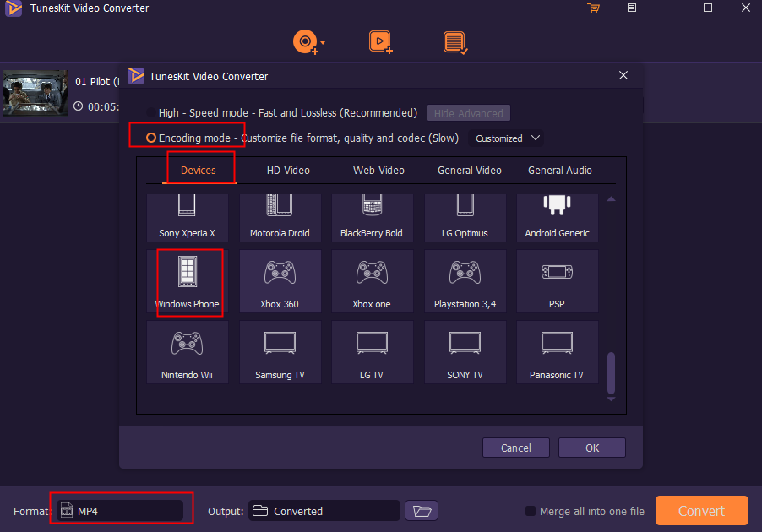This screenshot has height=532, width=762.
Task: Select the PSP preset
Action: pos(557,281)
